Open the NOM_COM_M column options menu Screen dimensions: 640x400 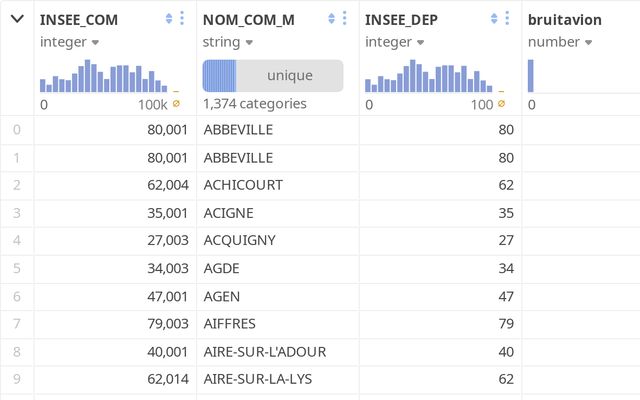tap(345, 19)
